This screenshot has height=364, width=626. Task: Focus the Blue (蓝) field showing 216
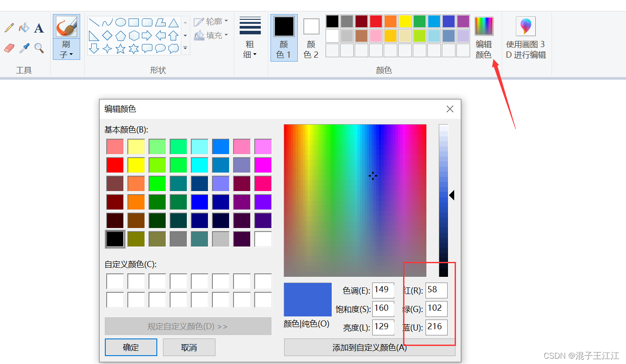tap(437, 327)
